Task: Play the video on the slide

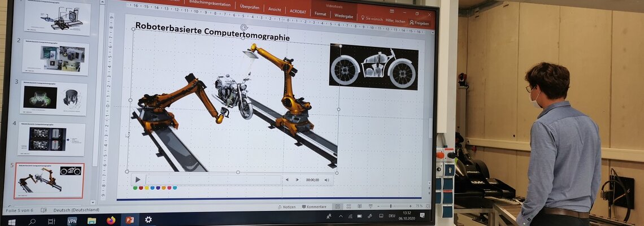Action: pos(138,180)
